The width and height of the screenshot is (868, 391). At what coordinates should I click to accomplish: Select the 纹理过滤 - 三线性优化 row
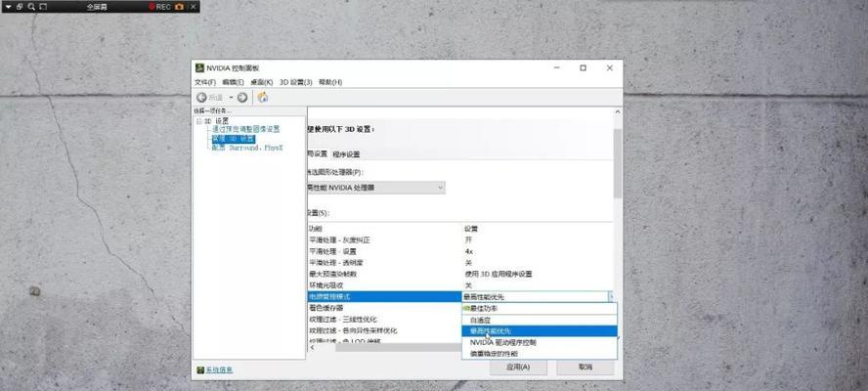tap(384, 320)
